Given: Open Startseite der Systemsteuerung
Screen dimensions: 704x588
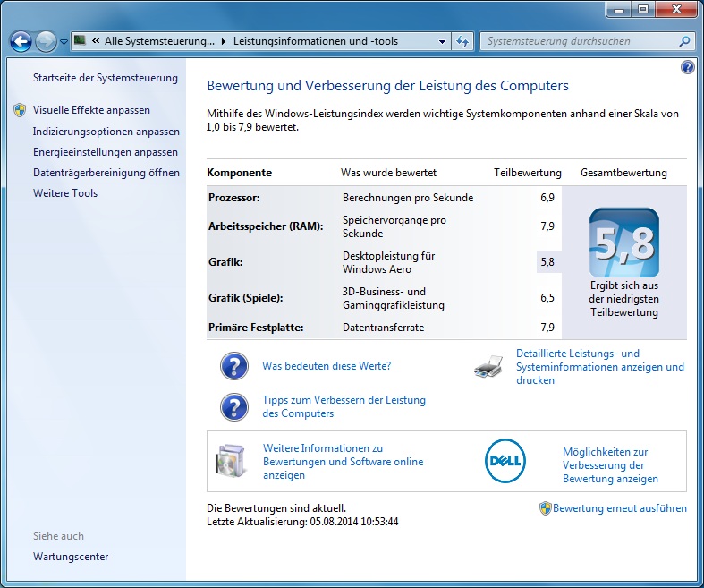Looking at the screenshot, I should 106,78.
